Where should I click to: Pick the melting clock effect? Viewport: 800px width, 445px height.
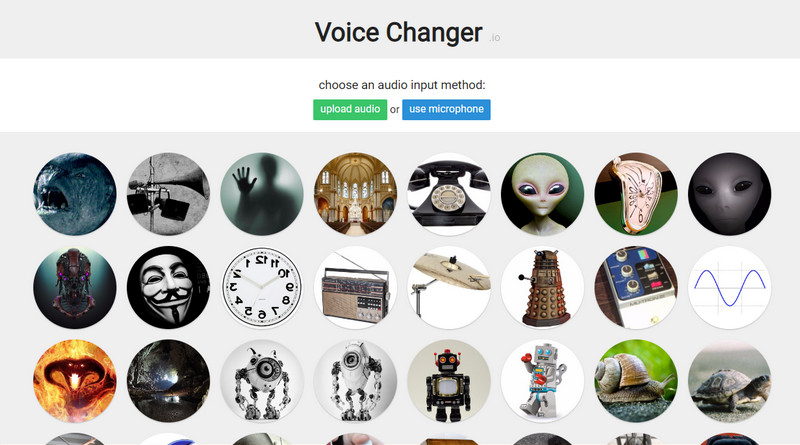(x=636, y=194)
